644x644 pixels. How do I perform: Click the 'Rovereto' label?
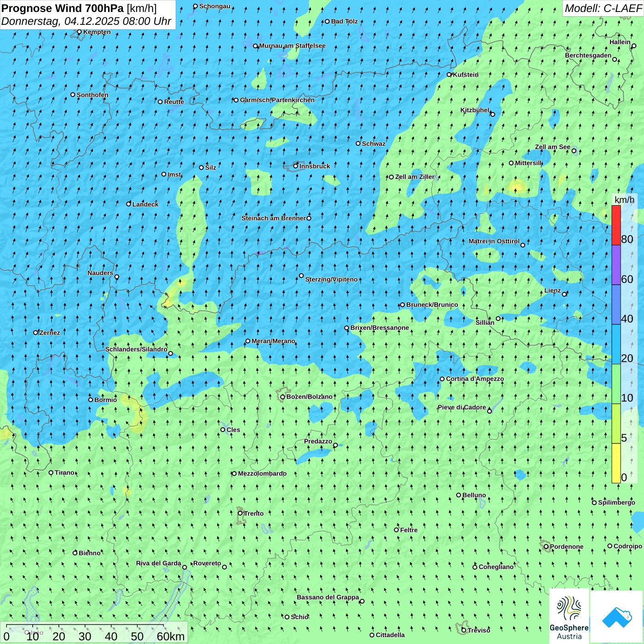[207, 563]
